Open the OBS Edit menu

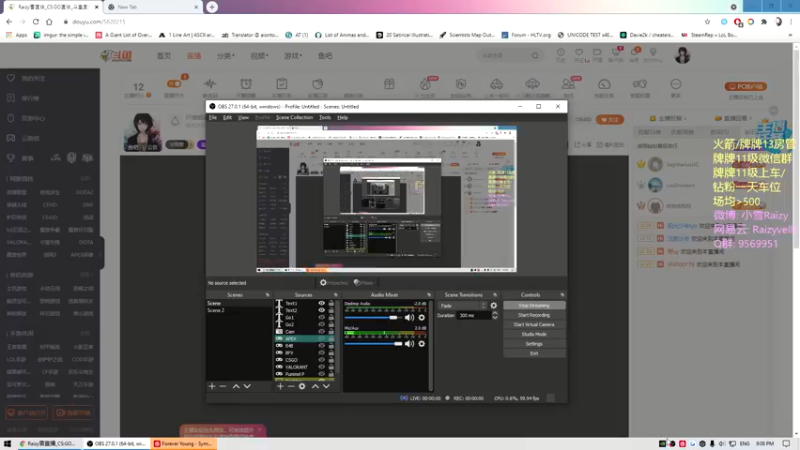click(228, 117)
